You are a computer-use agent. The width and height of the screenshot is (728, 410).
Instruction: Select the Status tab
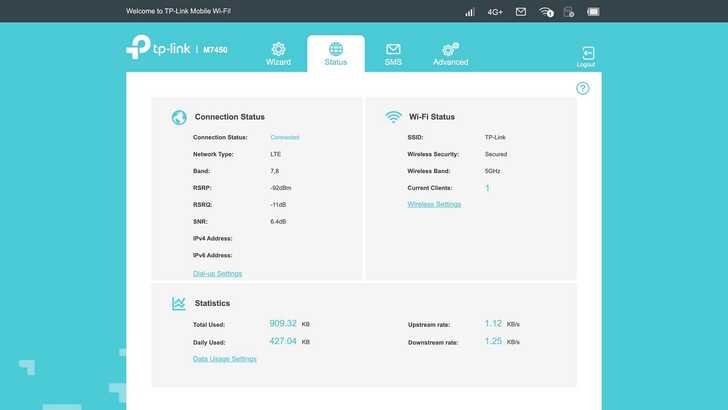(336, 54)
